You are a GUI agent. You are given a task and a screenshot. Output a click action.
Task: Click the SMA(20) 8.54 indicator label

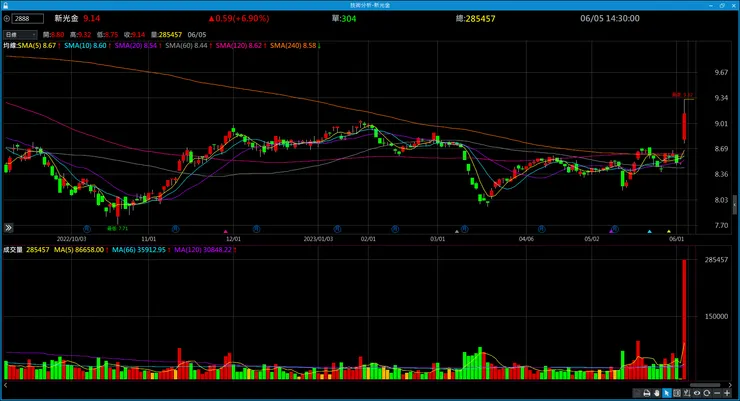point(136,46)
